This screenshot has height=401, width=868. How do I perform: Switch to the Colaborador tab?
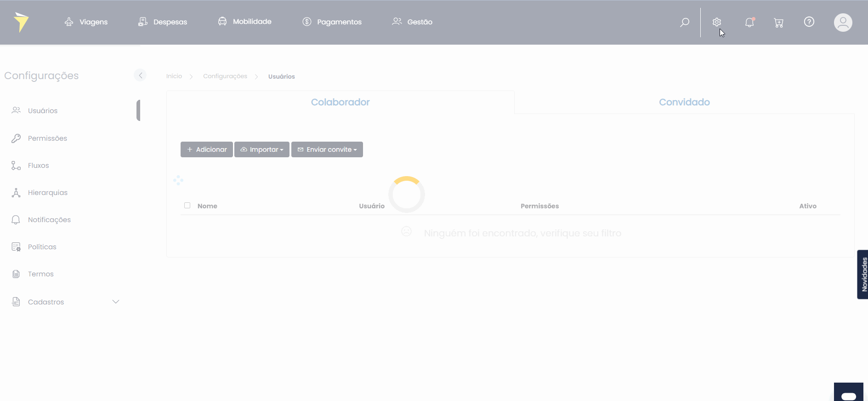[340, 102]
